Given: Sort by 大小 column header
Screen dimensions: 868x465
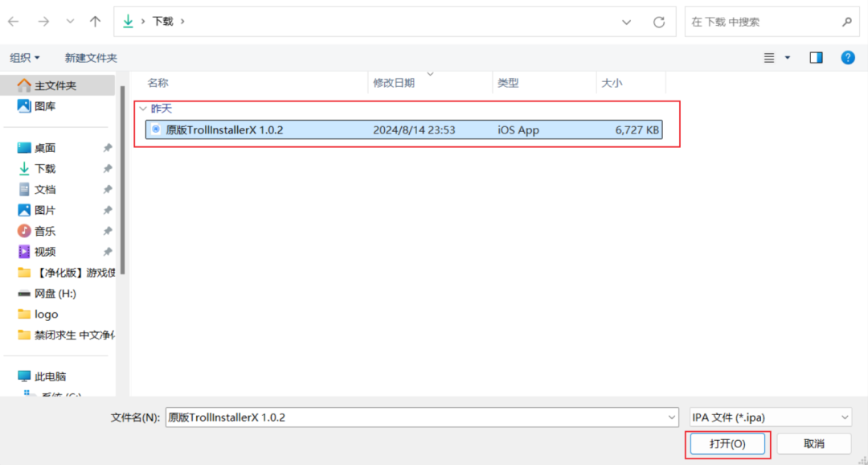Looking at the screenshot, I should [612, 83].
